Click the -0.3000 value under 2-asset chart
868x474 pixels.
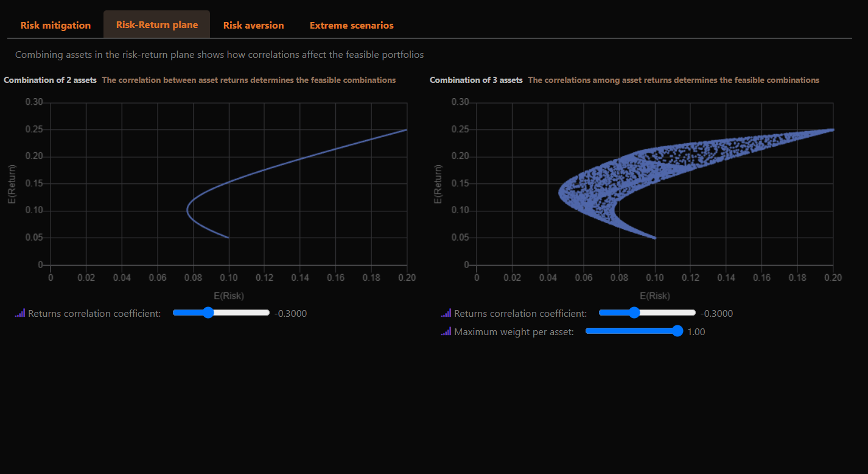pyautogui.click(x=290, y=314)
